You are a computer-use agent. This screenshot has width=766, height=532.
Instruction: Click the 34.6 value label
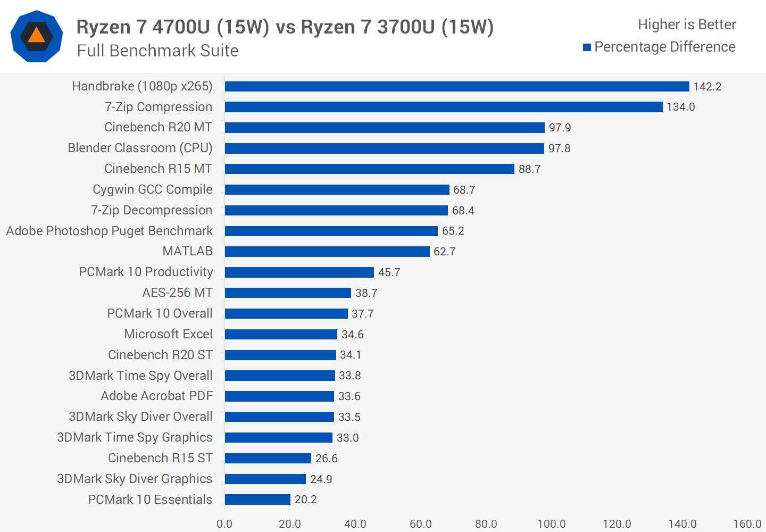coord(353,335)
